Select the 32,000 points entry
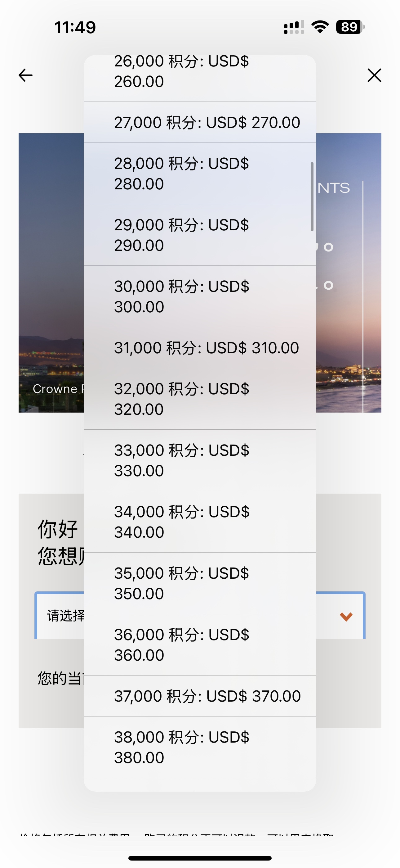Viewport: 400px width, 868px height. [200, 399]
